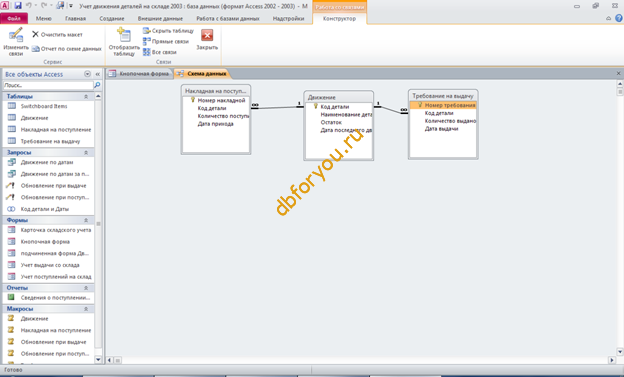Select the Номер требования field

(x=443, y=105)
